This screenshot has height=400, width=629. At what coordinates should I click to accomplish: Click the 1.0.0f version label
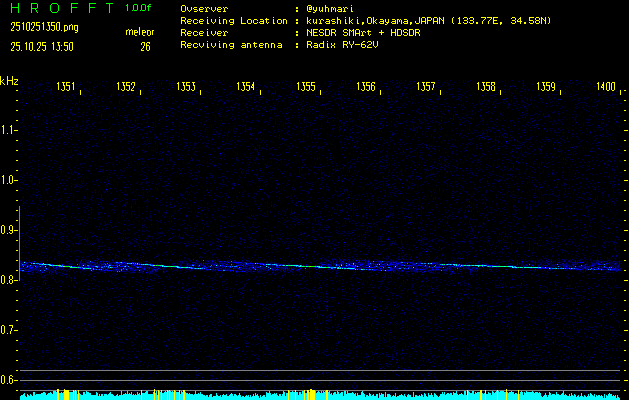coord(140,8)
